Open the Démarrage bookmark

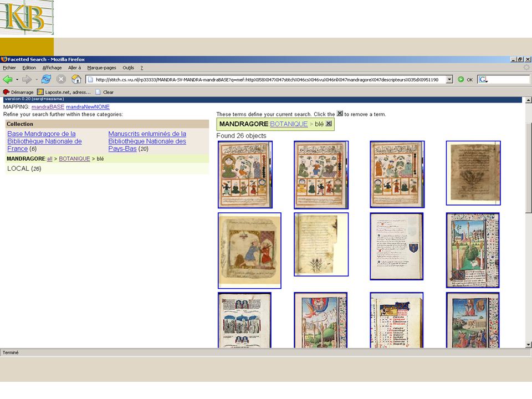18,92
